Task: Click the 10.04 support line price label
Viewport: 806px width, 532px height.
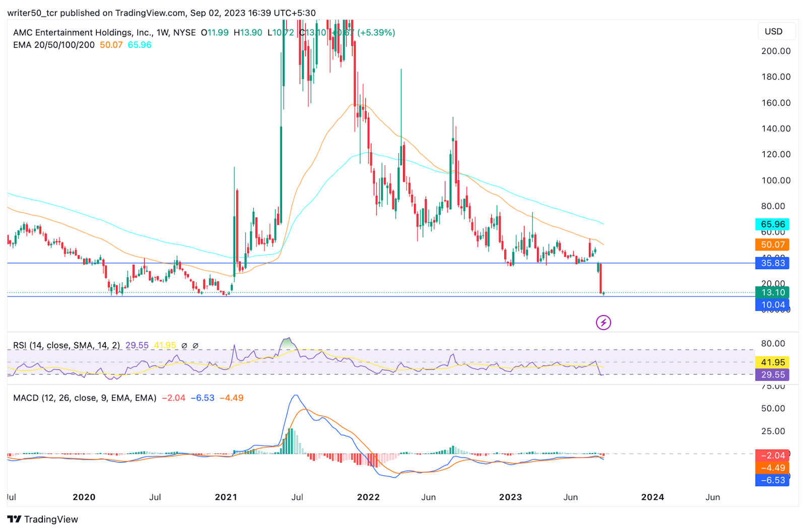Action: click(772, 305)
